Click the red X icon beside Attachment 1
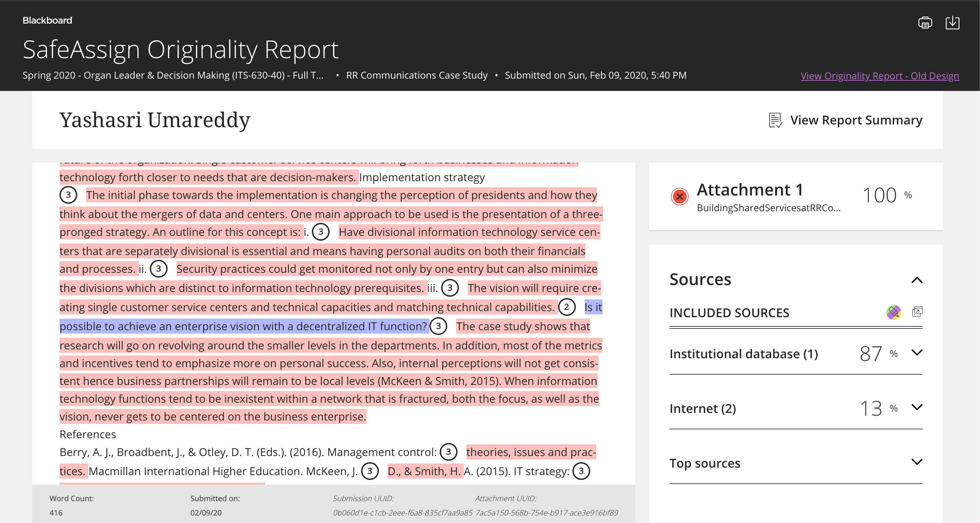 (x=679, y=196)
